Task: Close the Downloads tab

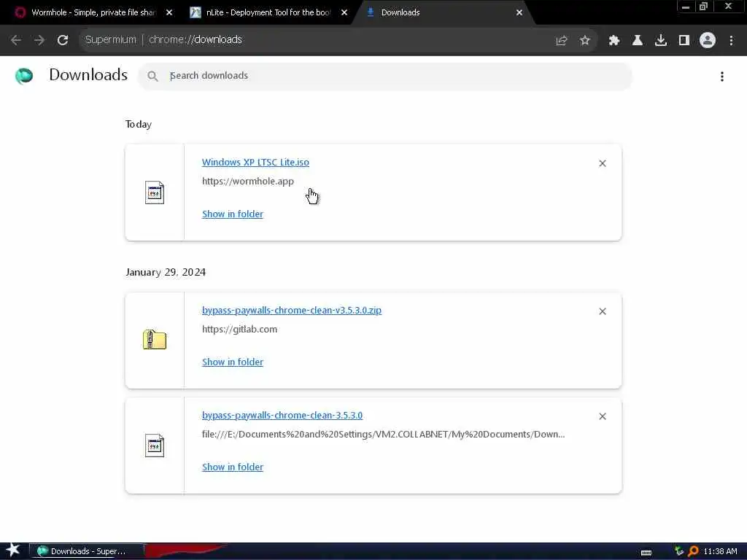Action: point(519,13)
